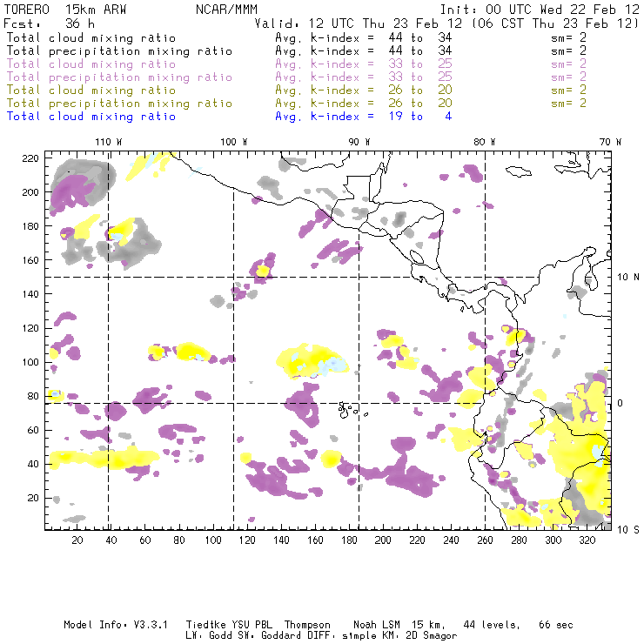
Task: Click the "Fcst: 36 h" forecast hour text
Action: (x=49, y=23)
